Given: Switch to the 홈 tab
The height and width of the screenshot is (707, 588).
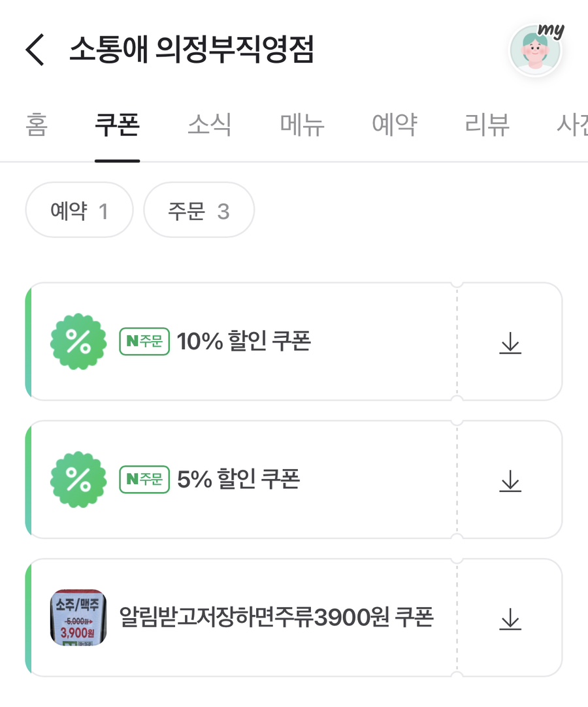Looking at the screenshot, I should 37,124.
